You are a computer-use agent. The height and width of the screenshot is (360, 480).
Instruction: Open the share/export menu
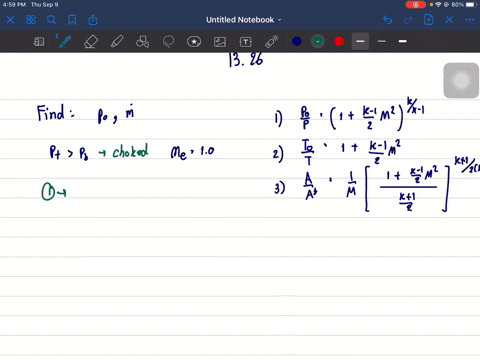click(93, 20)
